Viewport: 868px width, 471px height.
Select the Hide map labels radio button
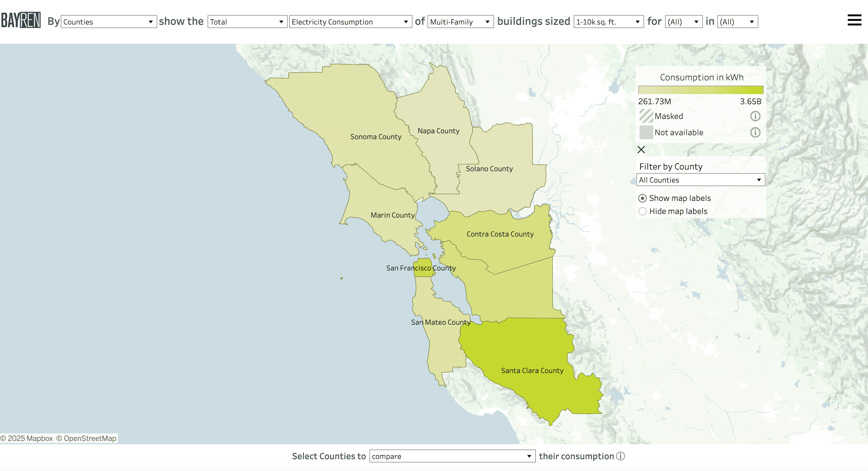[x=643, y=211]
